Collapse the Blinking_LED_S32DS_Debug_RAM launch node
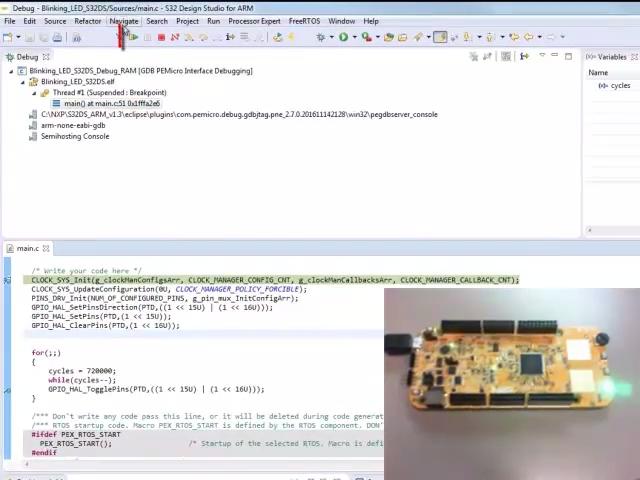Viewport: 640px width, 480px height. click(11, 71)
